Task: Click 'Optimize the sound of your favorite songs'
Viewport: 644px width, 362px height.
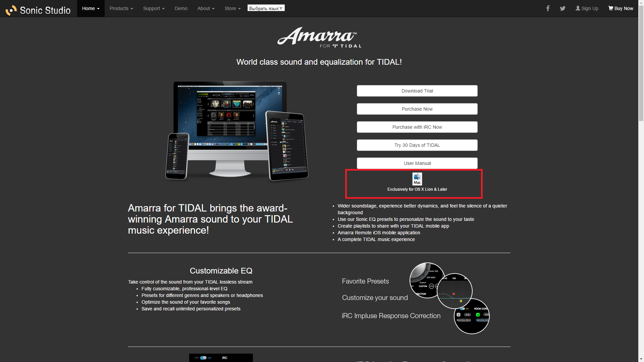Action: (x=186, y=302)
